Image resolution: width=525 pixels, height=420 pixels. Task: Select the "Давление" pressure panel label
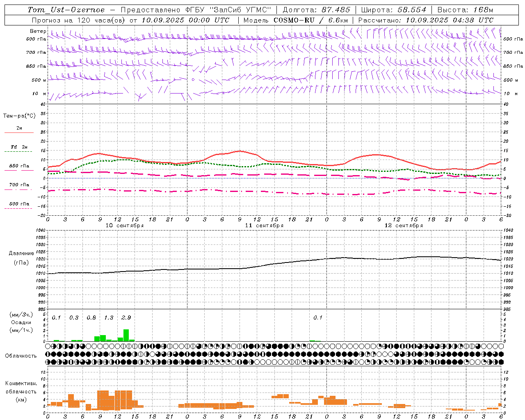21,253
